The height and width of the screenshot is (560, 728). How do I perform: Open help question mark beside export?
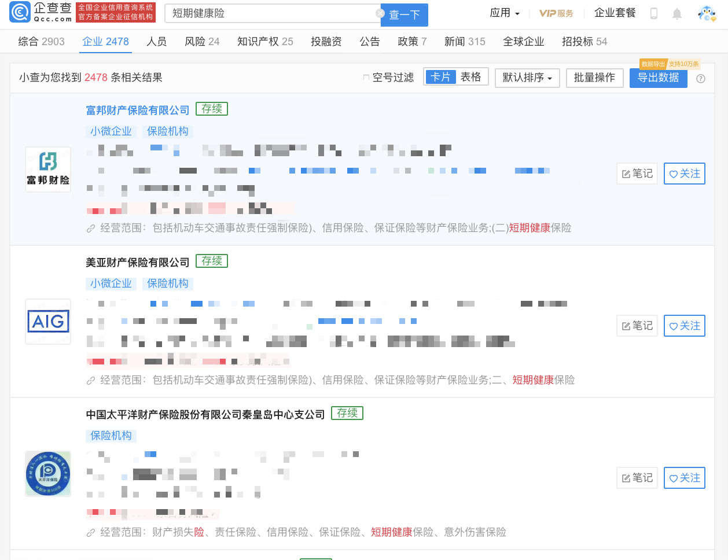point(701,79)
